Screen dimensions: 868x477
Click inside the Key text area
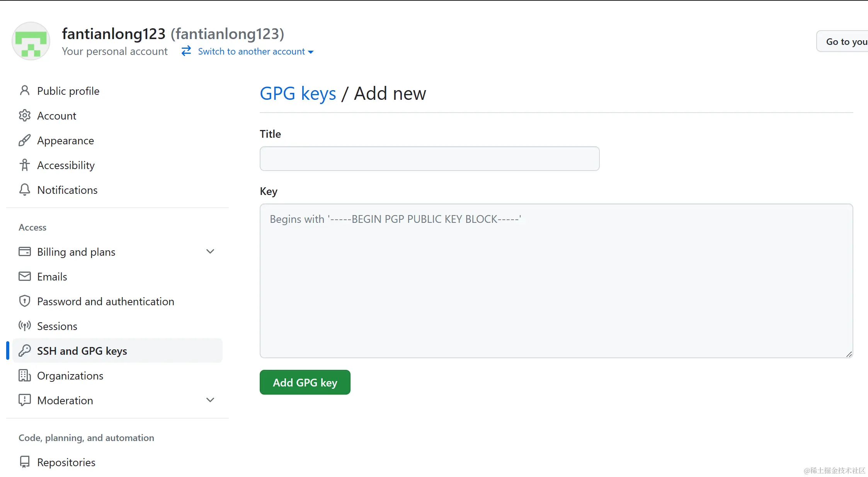[x=556, y=280]
